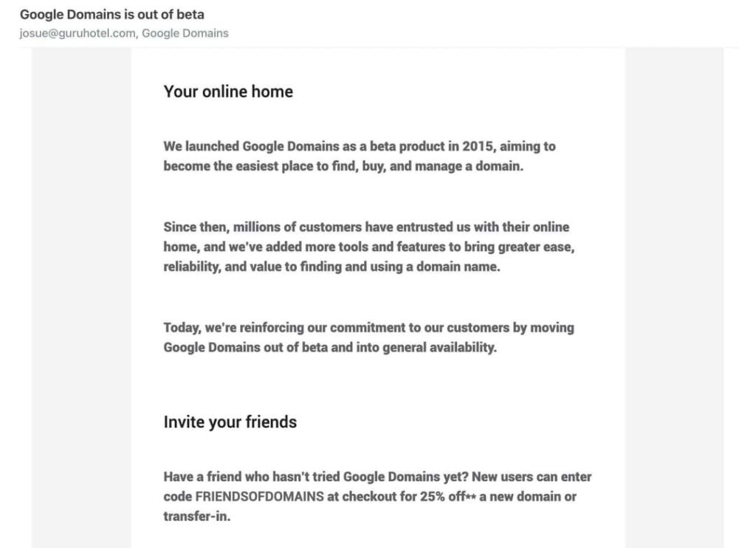Click the "transfer-in." text on the last line
756x548 pixels.
coord(196,516)
